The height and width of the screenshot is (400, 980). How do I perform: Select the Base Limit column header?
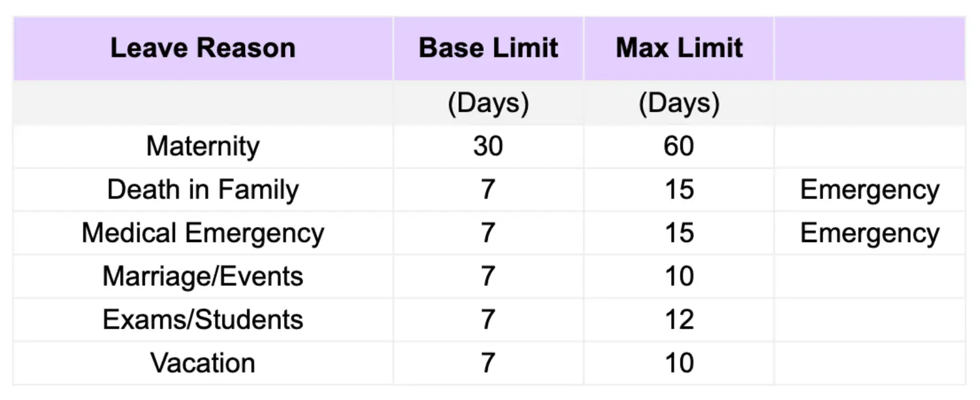pos(488,48)
